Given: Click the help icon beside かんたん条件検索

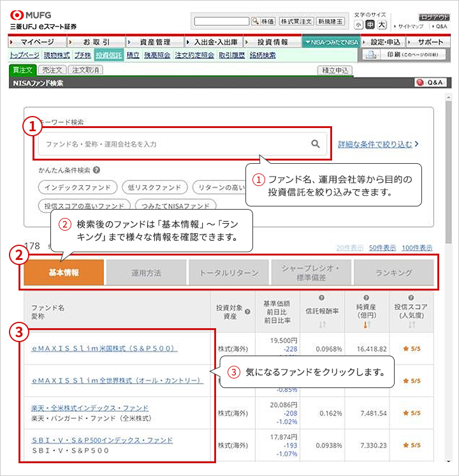Looking at the screenshot, I should click(97, 170).
